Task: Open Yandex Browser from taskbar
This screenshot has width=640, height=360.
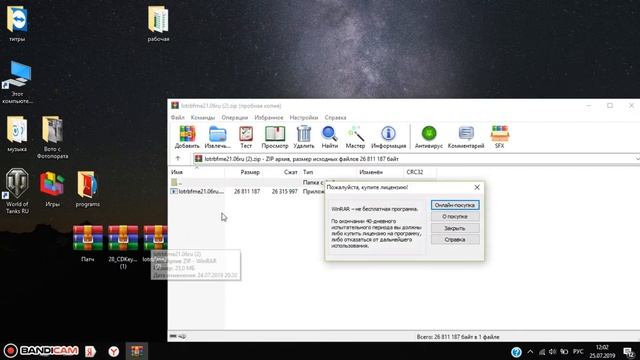Action: coord(113,351)
